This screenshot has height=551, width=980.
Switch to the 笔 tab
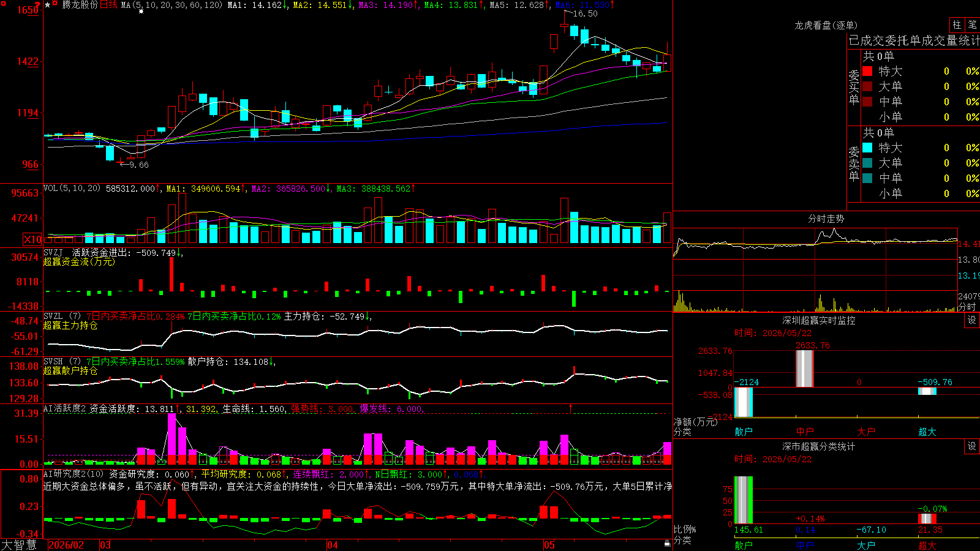point(972,24)
